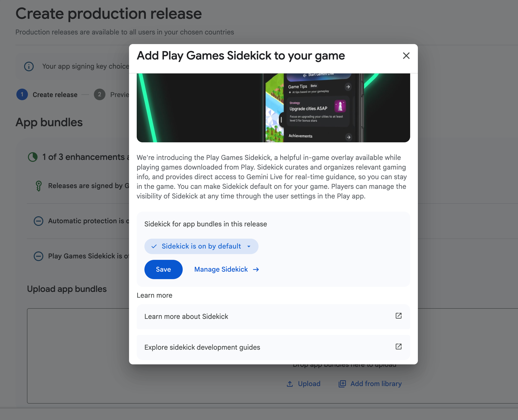Select step 2 Preview in the stepper
Screen dimensions: 518x420
[111, 95]
